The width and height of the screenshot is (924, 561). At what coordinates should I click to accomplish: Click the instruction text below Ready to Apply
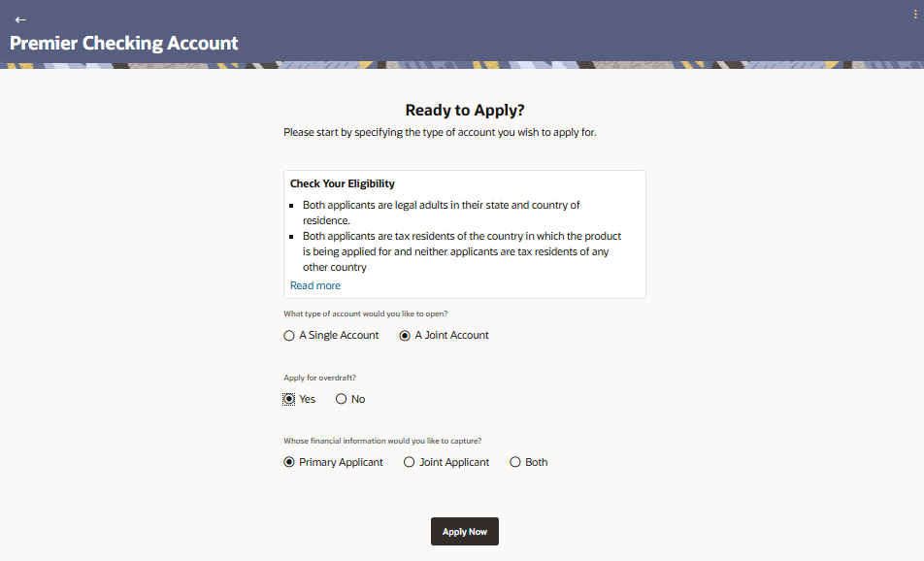(440, 132)
